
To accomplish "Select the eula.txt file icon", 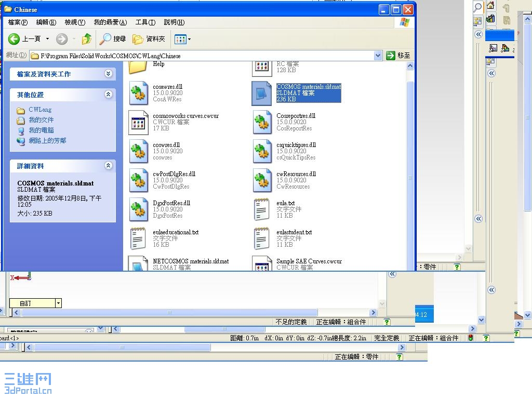I will (x=262, y=209).
